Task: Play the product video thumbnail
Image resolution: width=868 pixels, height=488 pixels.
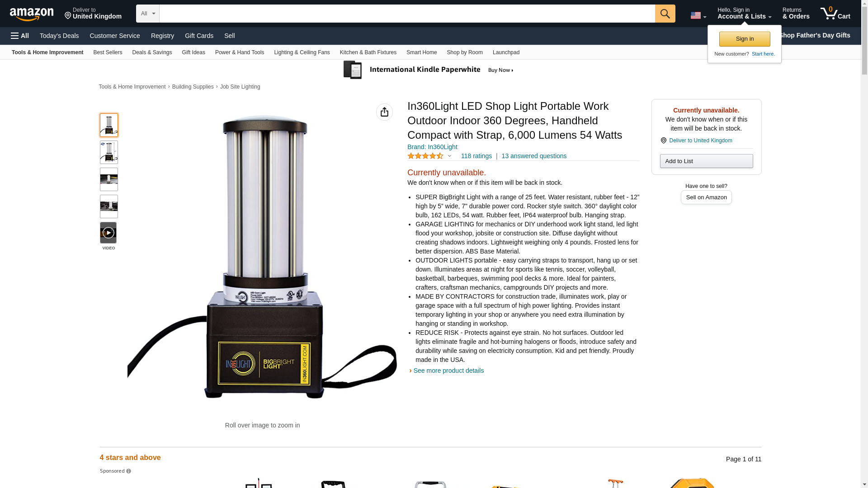Action: click(x=108, y=233)
